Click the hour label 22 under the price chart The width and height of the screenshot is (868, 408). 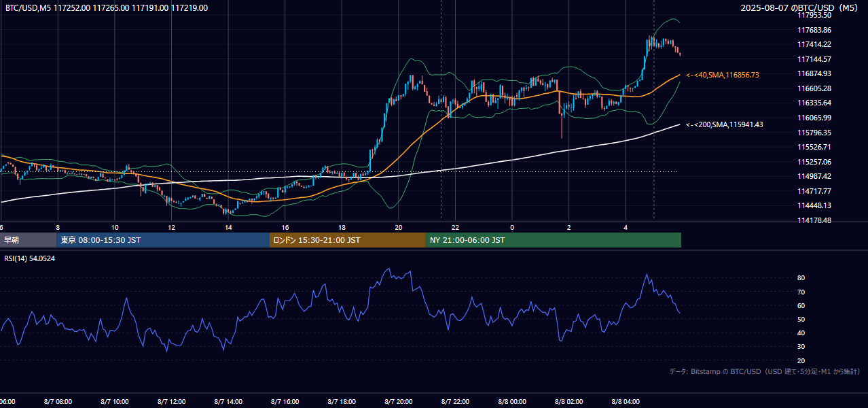(x=456, y=227)
